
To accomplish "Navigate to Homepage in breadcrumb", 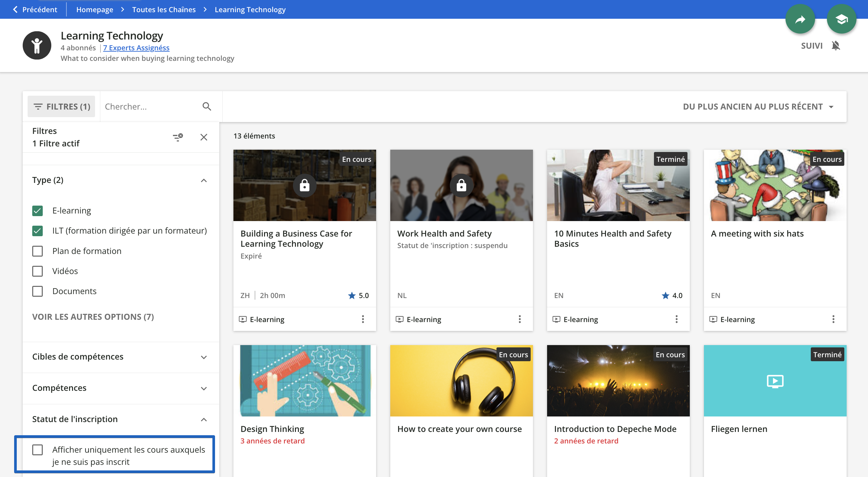I will point(94,10).
